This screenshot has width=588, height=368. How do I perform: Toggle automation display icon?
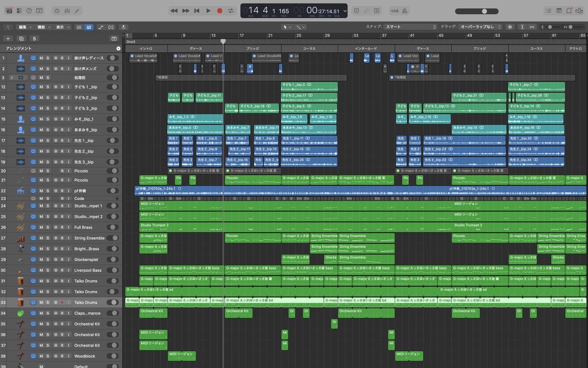pyautogui.click(x=101, y=27)
